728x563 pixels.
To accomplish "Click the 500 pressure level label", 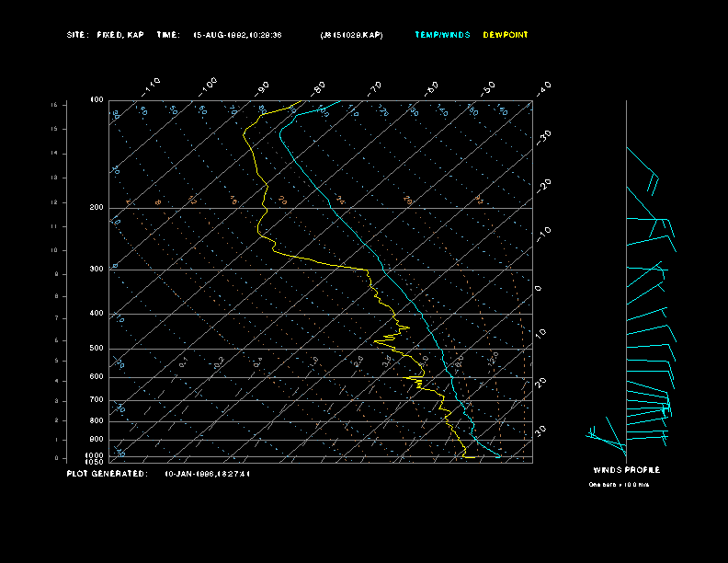I will point(97,349).
